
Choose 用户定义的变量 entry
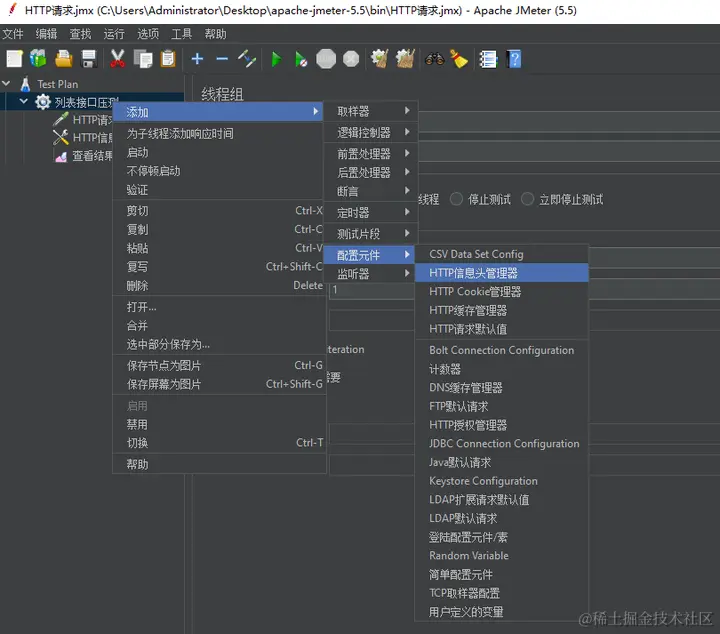(x=501, y=612)
